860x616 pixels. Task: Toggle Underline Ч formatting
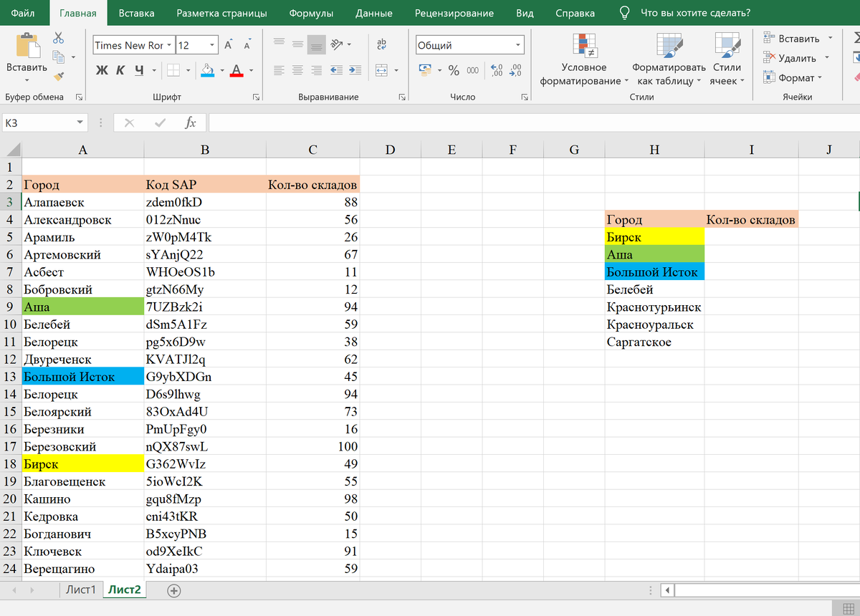[139, 70]
